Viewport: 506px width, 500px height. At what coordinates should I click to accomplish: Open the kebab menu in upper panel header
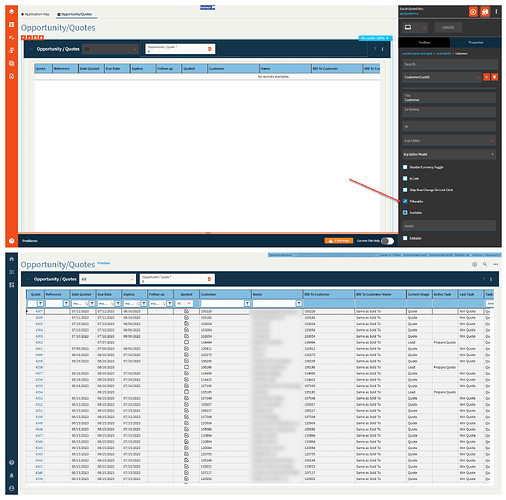point(383,49)
